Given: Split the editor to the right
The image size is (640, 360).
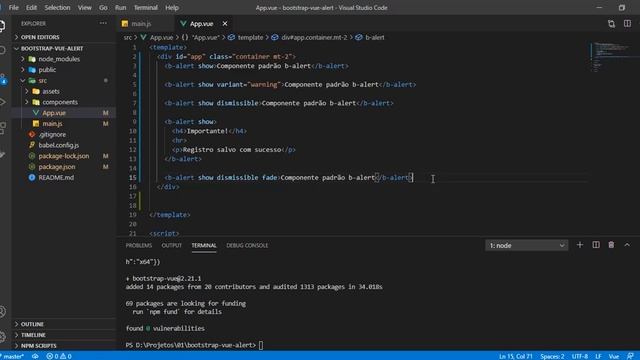Looking at the screenshot, I should coord(627,24).
